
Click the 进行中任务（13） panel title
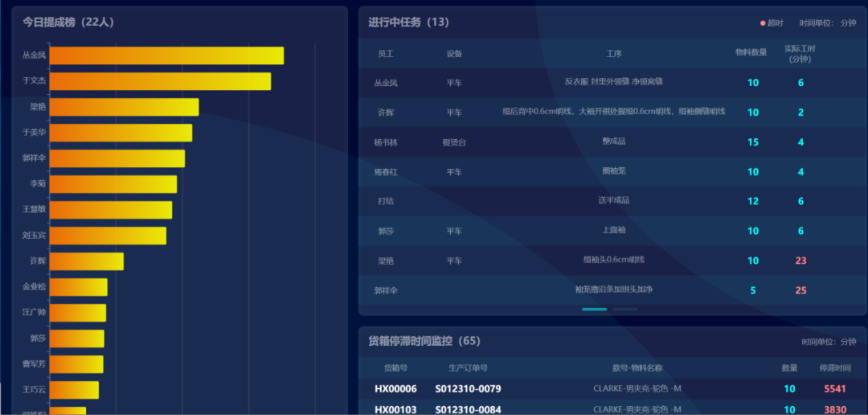coord(408,23)
